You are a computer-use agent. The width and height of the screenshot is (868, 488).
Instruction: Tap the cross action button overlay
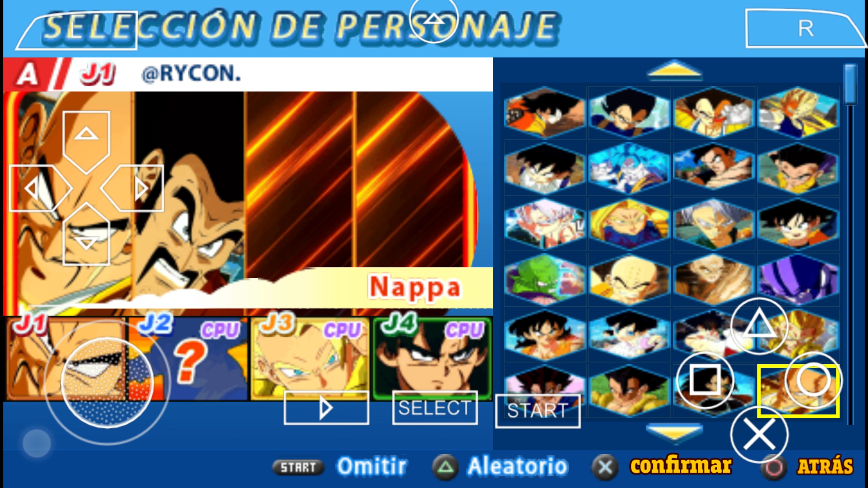coord(759,434)
